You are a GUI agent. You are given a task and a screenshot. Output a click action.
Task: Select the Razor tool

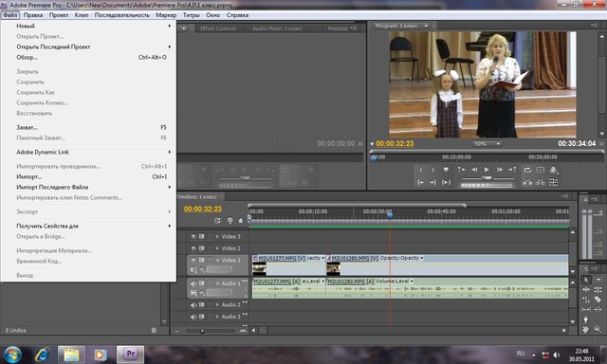point(598,300)
